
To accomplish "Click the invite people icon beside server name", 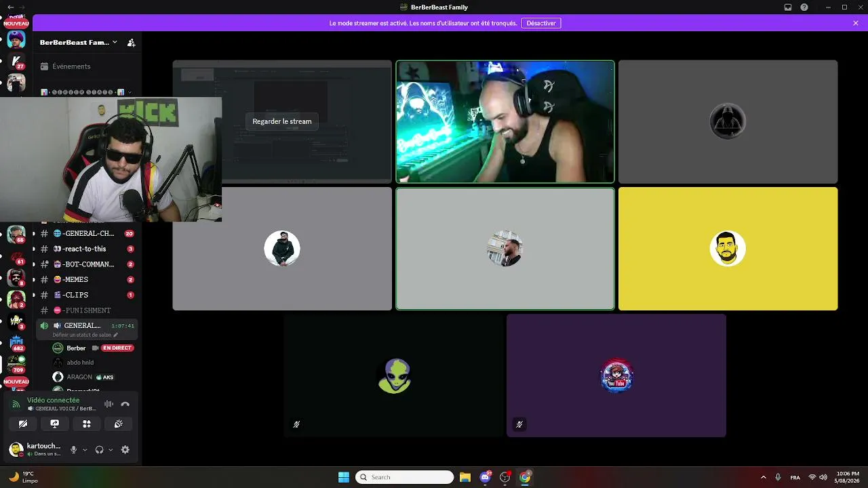I will [x=132, y=43].
